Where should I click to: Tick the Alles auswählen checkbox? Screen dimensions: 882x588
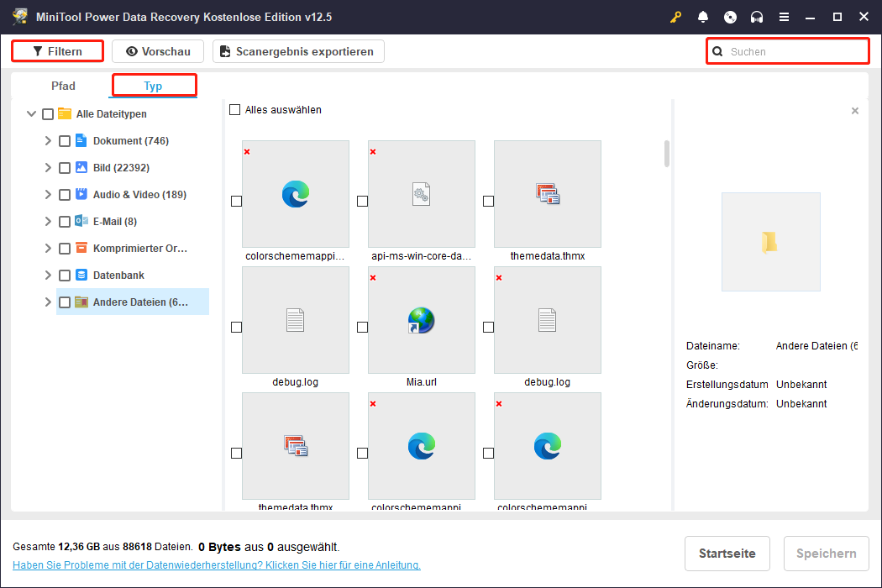pyautogui.click(x=235, y=110)
